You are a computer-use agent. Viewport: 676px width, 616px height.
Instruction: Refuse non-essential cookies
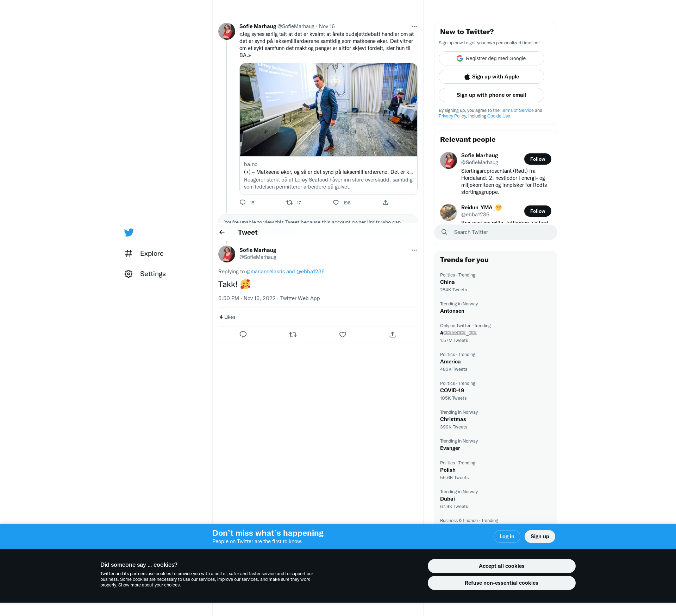pyautogui.click(x=501, y=583)
